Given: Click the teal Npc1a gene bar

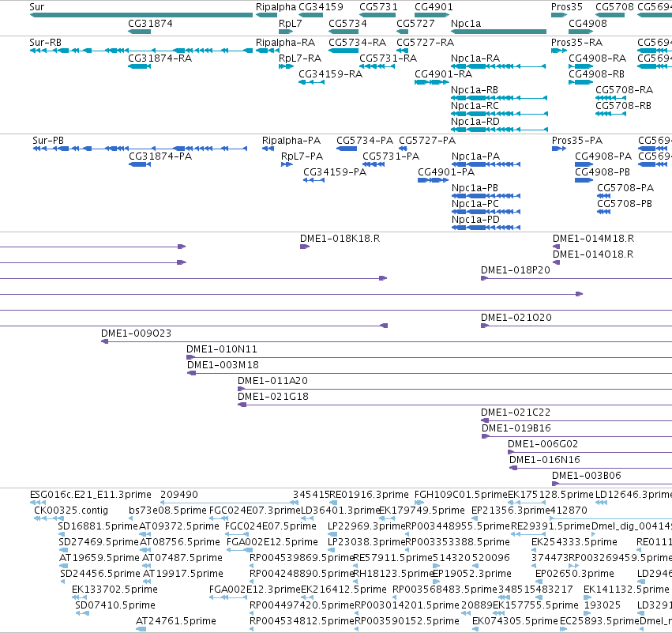Looking at the screenshot, I should [499, 32].
